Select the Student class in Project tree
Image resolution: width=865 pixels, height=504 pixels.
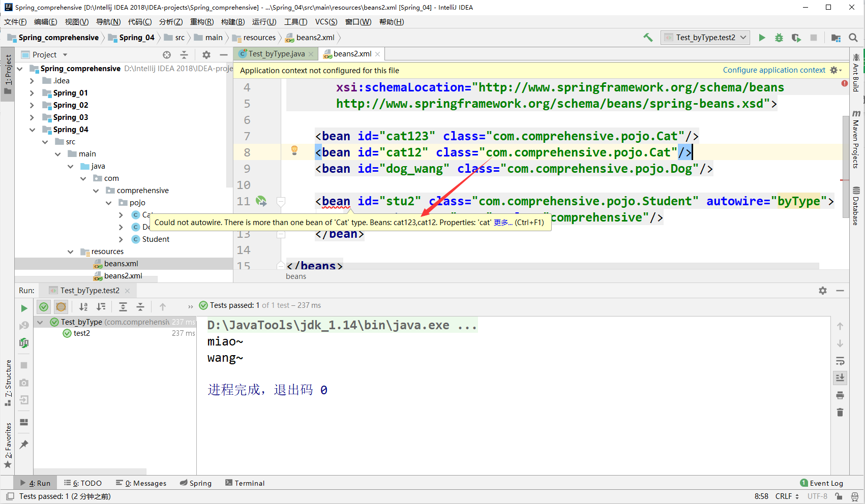tap(156, 239)
